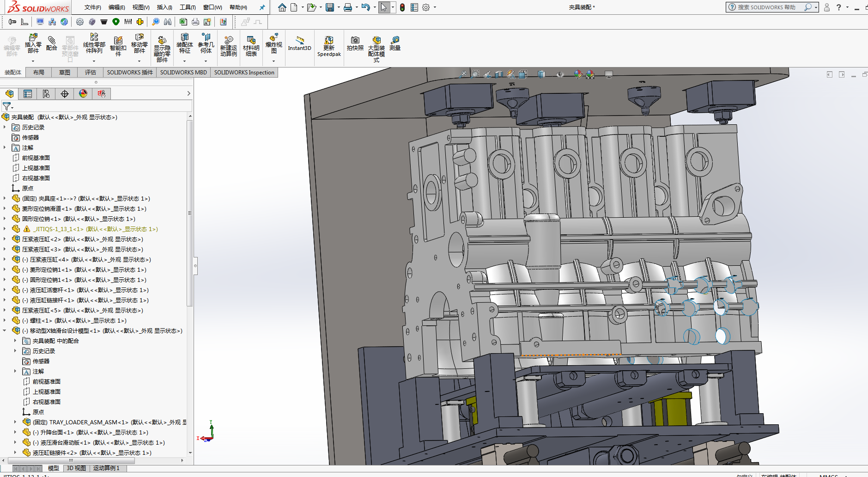This screenshot has height=477, width=868.
Task: Switch to the 运动算例 1 bottom tab
Action: click(x=106, y=468)
